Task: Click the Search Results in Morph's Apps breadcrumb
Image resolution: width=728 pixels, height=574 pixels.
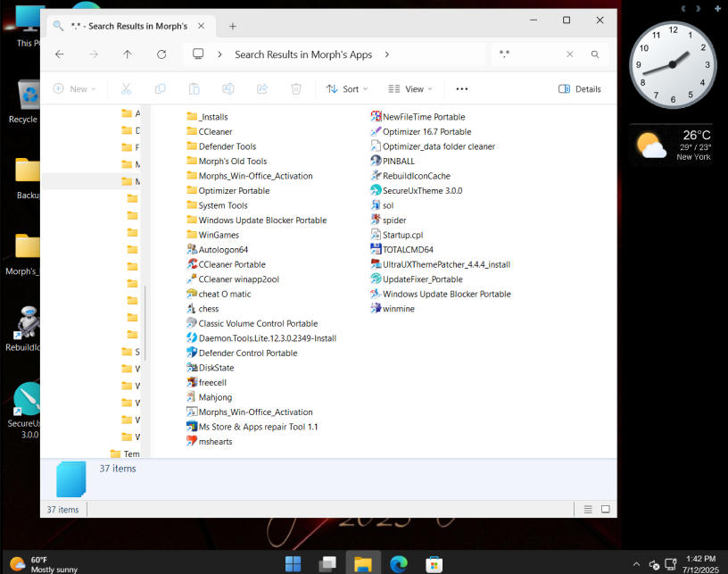Action: (x=303, y=54)
